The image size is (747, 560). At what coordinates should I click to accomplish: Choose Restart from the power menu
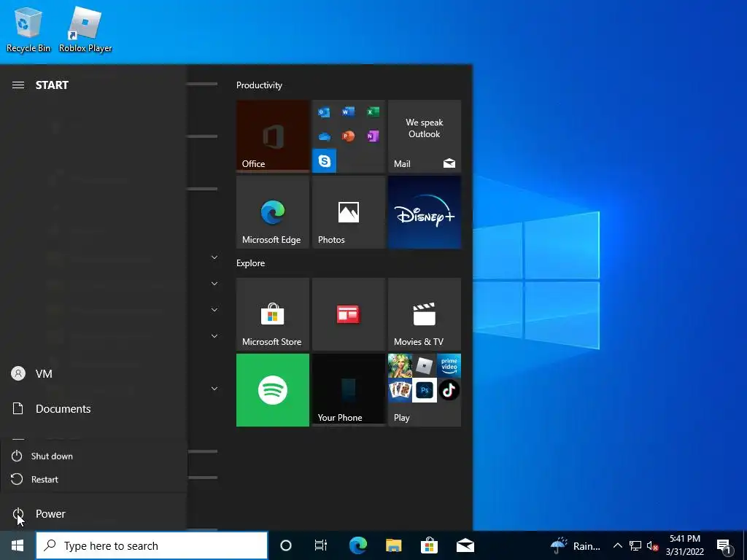point(93,480)
